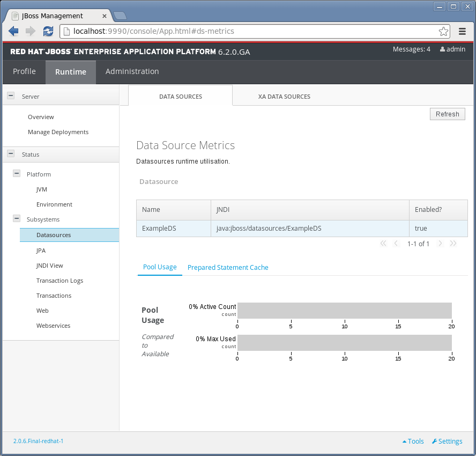Select JNDI View in the sidebar
The image size is (476, 456).
pyautogui.click(x=50, y=266)
